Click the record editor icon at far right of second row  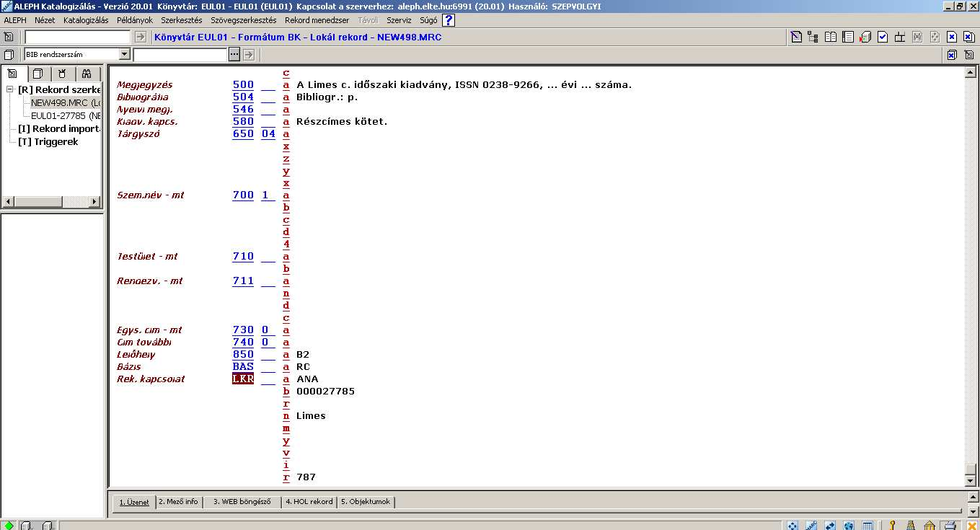(x=969, y=55)
